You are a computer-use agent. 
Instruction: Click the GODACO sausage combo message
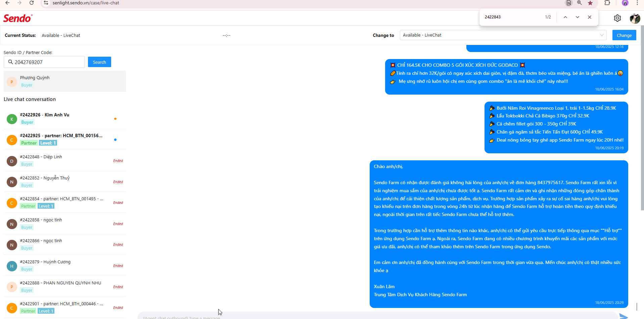507,77
